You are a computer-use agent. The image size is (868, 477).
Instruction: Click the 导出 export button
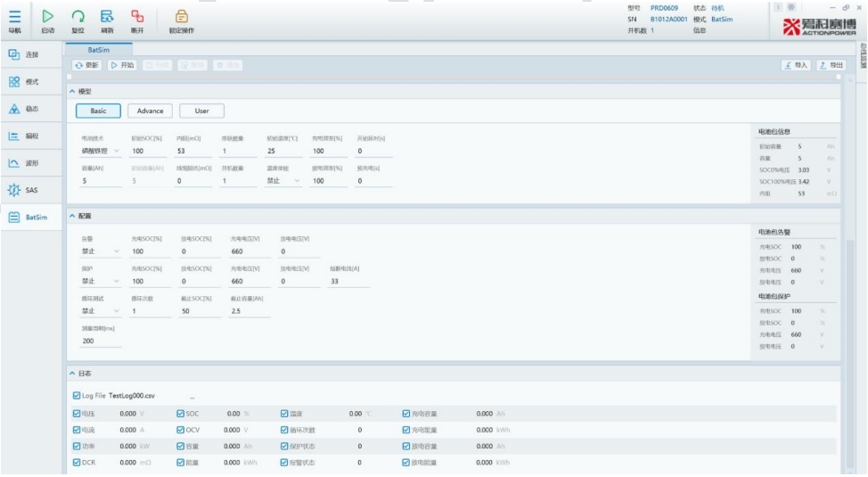click(x=831, y=65)
